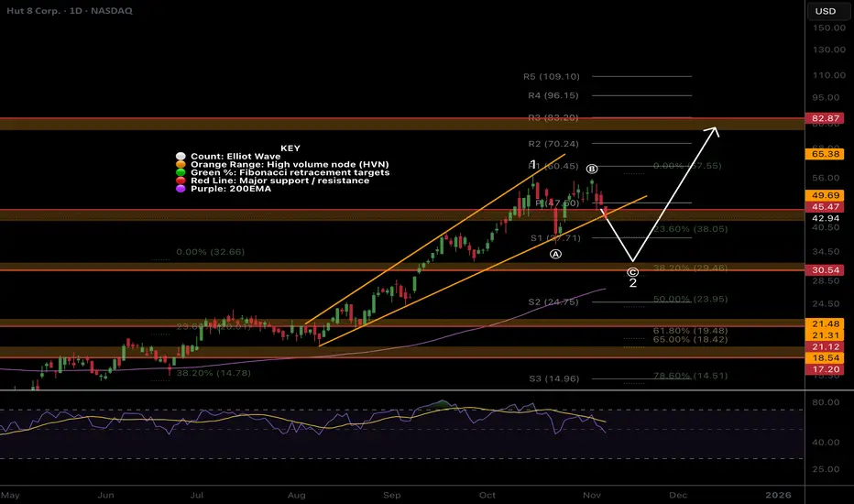
Task: Click the 'Purple: 200EMA' legend line
Action: (231, 189)
